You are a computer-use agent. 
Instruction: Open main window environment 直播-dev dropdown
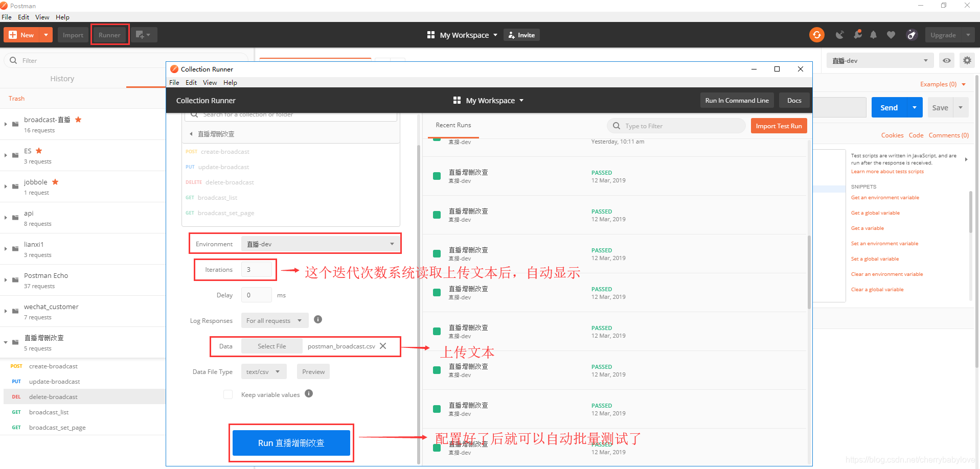880,60
